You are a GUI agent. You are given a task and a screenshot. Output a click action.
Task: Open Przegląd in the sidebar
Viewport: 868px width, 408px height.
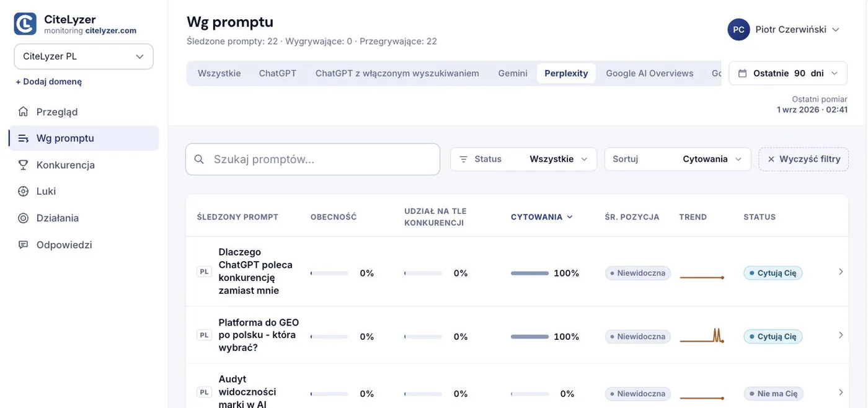[84, 112]
